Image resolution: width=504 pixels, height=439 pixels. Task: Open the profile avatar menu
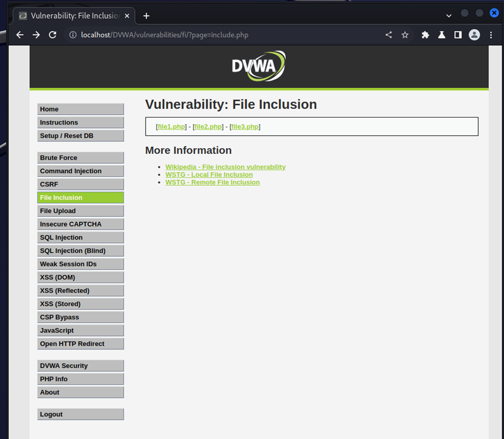474,35
